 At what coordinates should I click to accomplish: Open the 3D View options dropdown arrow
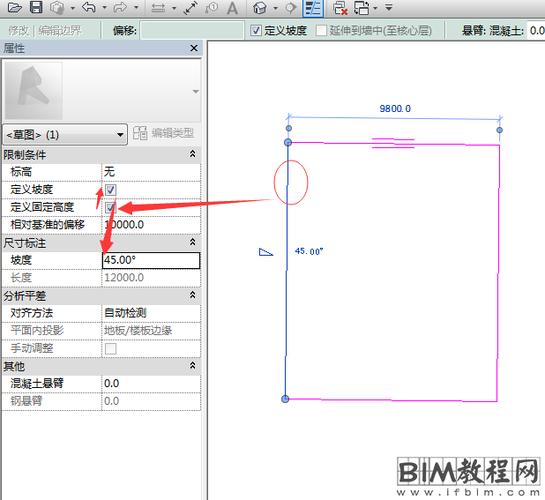point(275,8)
